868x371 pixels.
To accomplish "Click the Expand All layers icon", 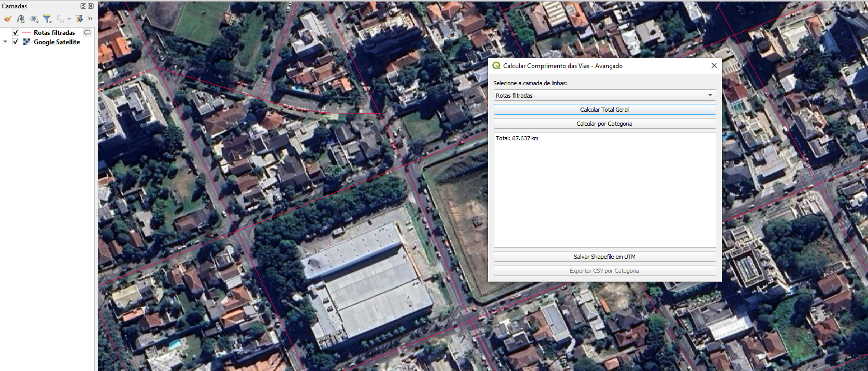I will [79, 19].
